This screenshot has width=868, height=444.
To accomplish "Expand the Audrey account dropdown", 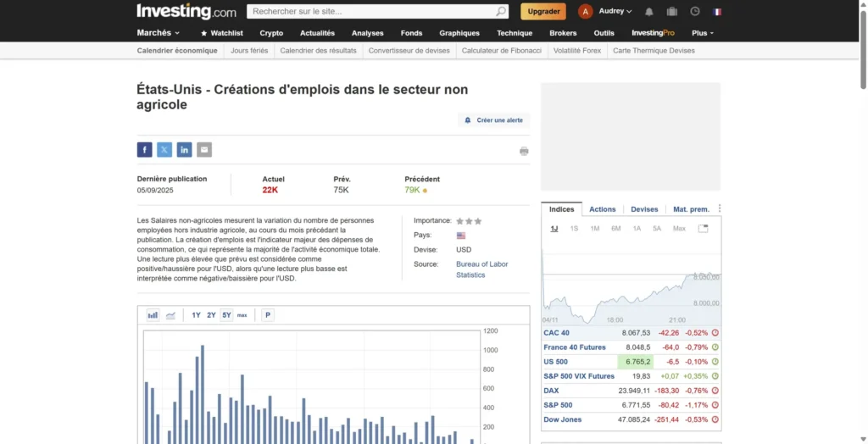I will [615, 11].
